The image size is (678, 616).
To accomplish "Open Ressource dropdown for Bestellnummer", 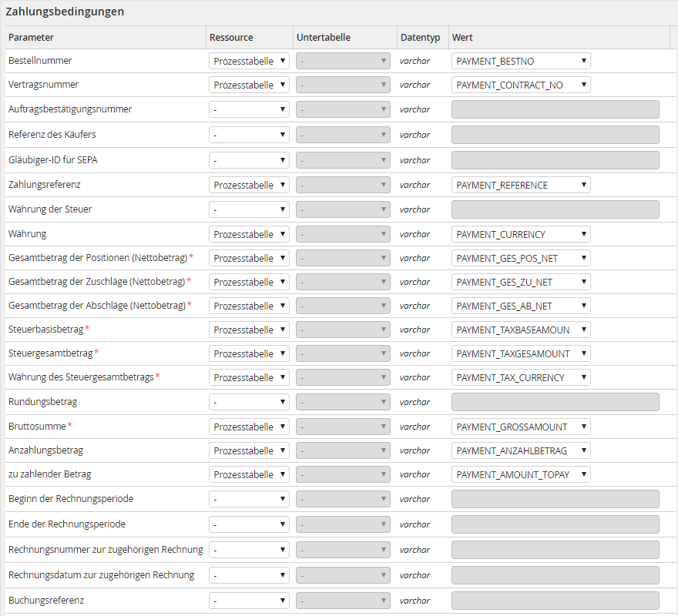I will (249, 61).
